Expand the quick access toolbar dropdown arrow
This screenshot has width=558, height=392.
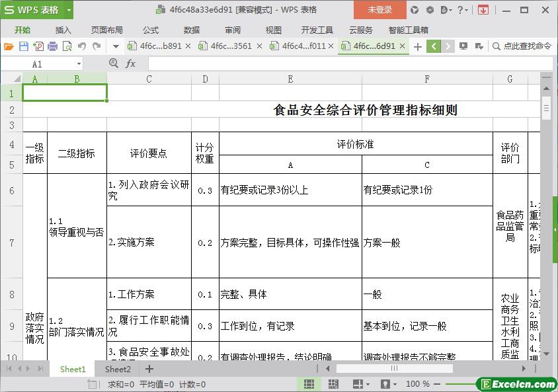click(116, 46)
